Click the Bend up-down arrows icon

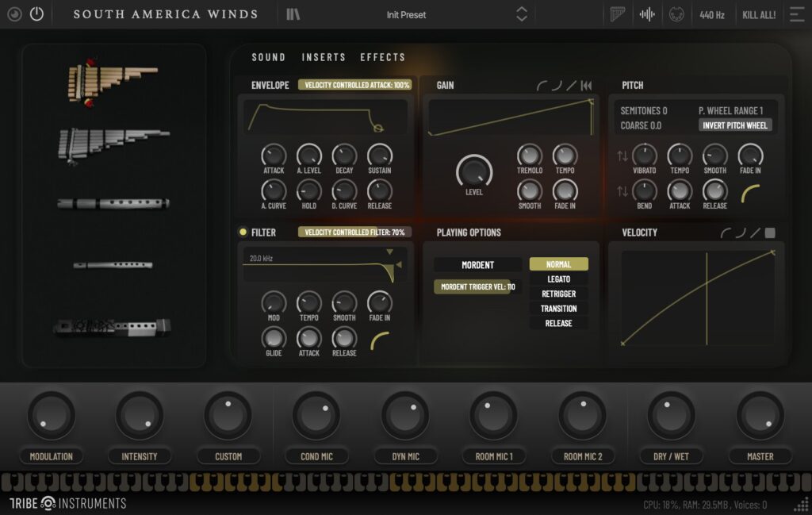(x=622, y=191)
